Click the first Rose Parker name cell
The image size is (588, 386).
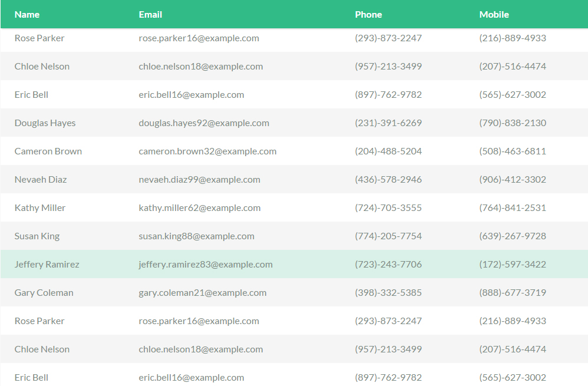[x=39, y=38]
